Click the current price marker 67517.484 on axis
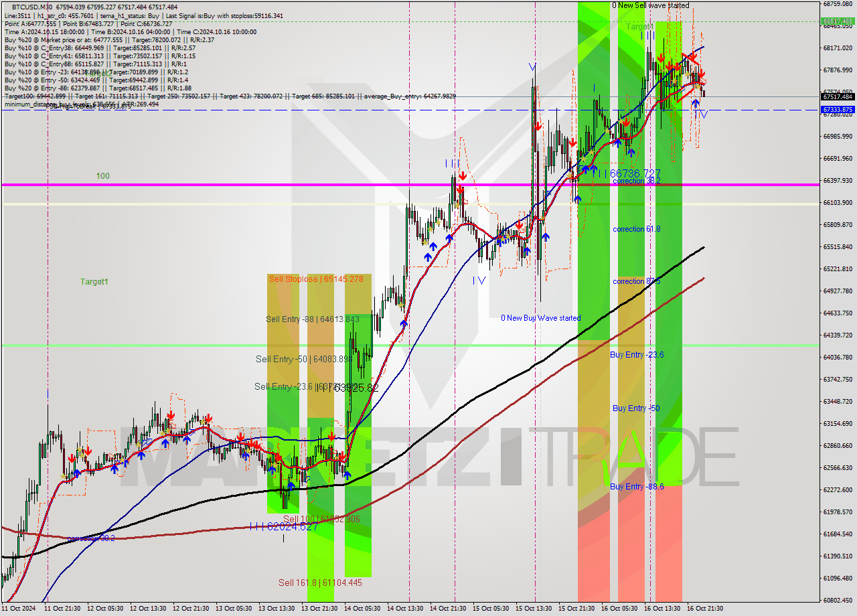This screenshot has height=616, width=857. (x=837, y=97)
